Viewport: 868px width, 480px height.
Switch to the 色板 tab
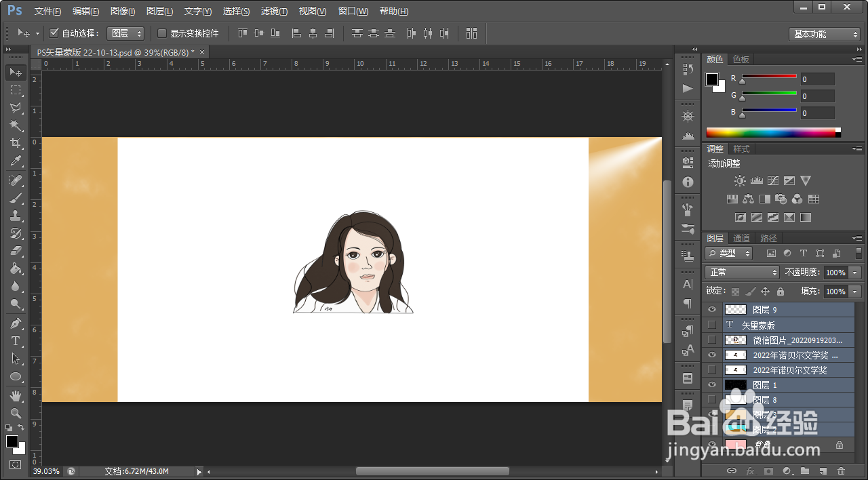741,60
